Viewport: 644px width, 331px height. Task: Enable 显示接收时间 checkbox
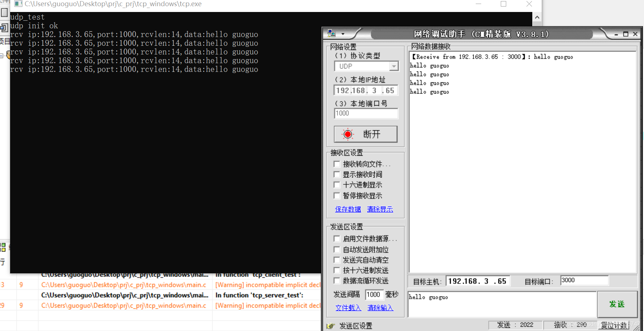click(337, 174)
